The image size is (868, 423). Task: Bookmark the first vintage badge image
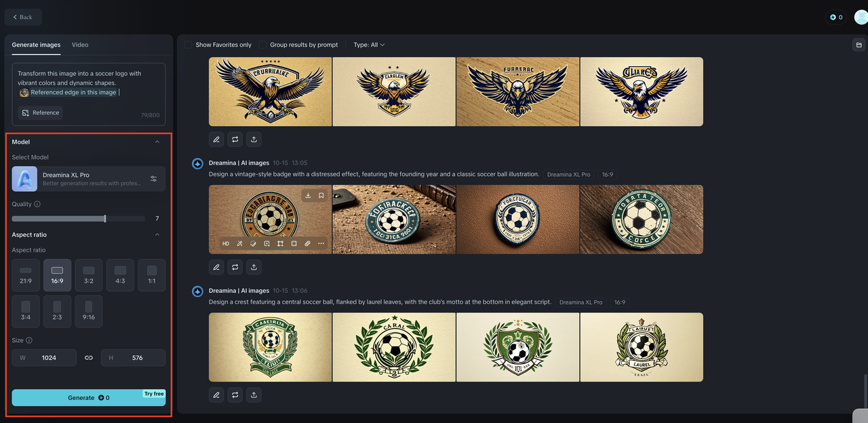click(321, 195)
